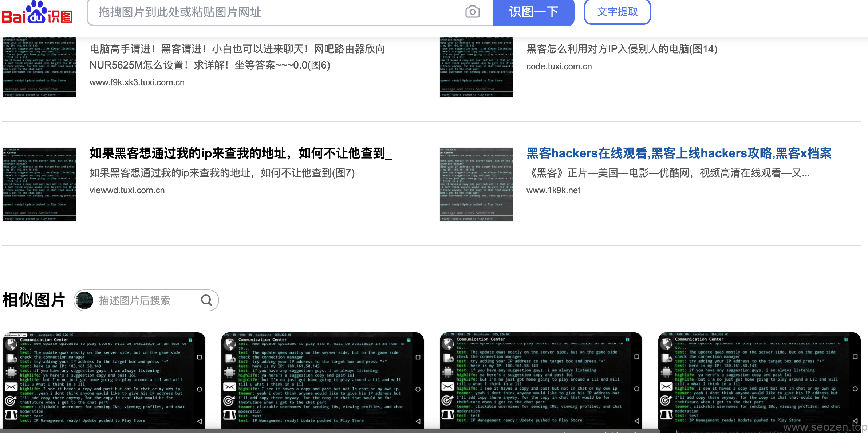Click the viewwd.tuxi.com.cn source link
Viewport: 868px width, 433px height.
[x=127, y=190]
